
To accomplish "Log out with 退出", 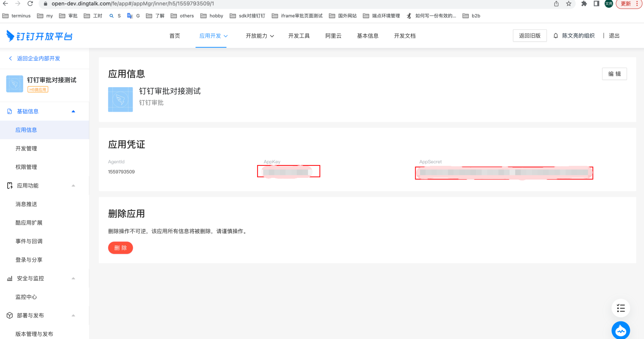I will [x=614, y=36].
